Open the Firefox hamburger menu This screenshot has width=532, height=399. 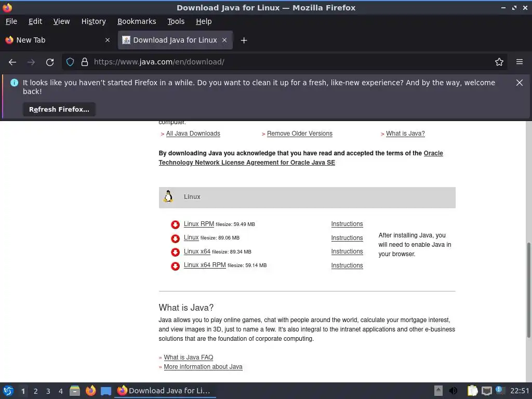[520, 62]
